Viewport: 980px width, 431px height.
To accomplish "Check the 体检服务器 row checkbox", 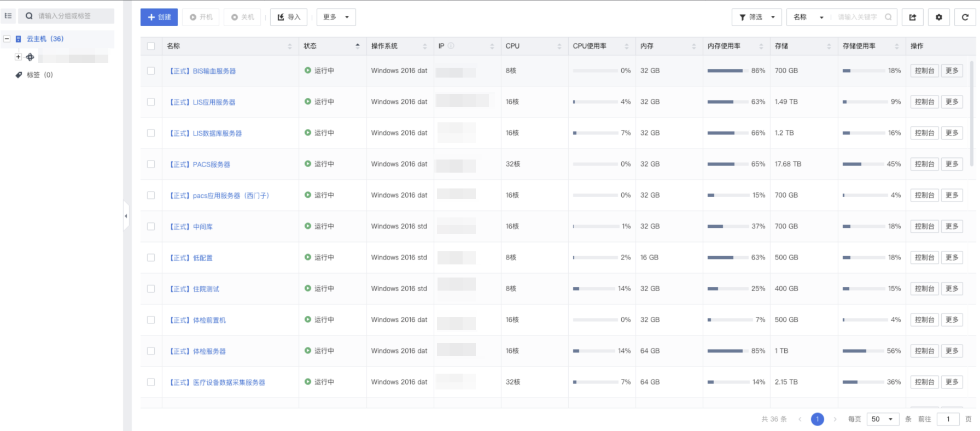I will point(151,351).
